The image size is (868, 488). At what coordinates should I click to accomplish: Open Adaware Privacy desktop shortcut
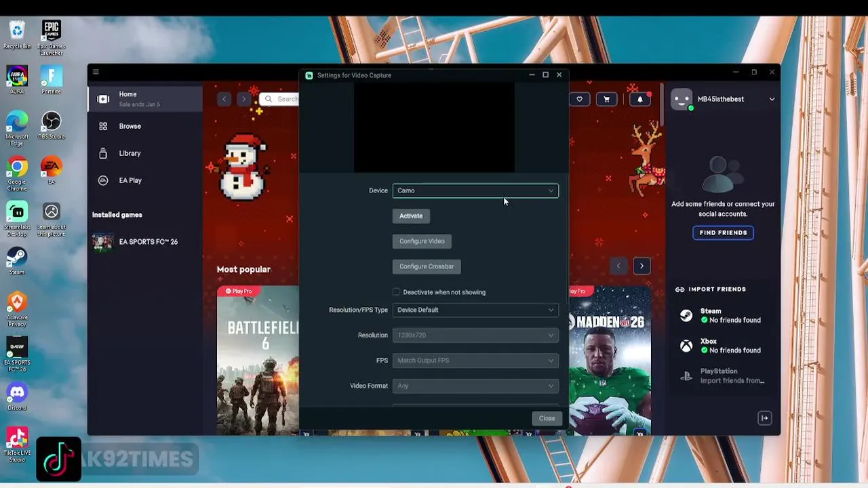pos(17,310)
